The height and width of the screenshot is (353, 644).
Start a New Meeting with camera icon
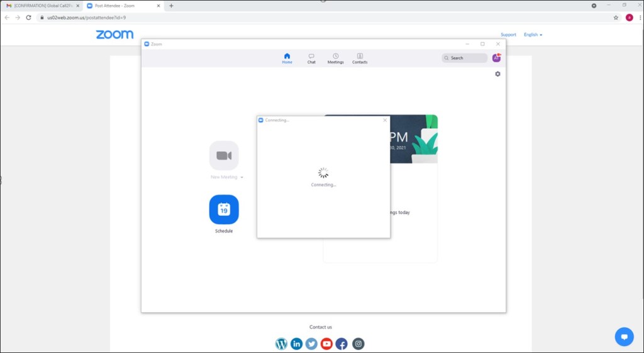coord(224,155)
